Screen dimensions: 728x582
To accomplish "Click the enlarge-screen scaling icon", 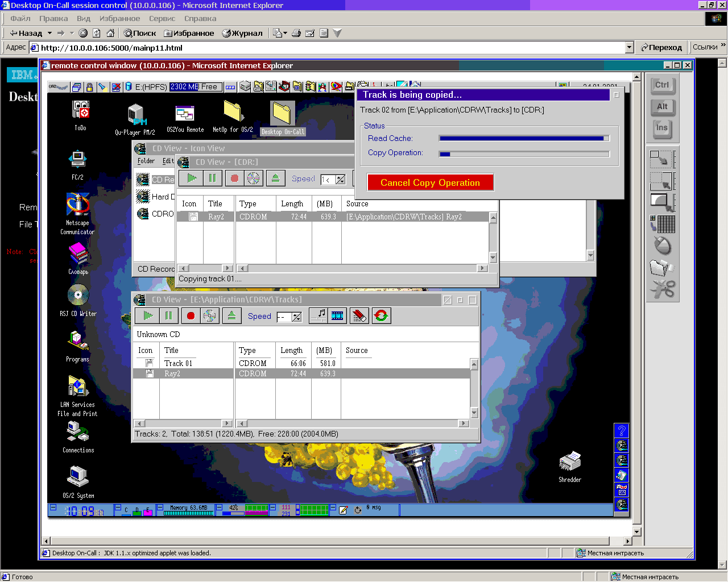I will point(663,181).
